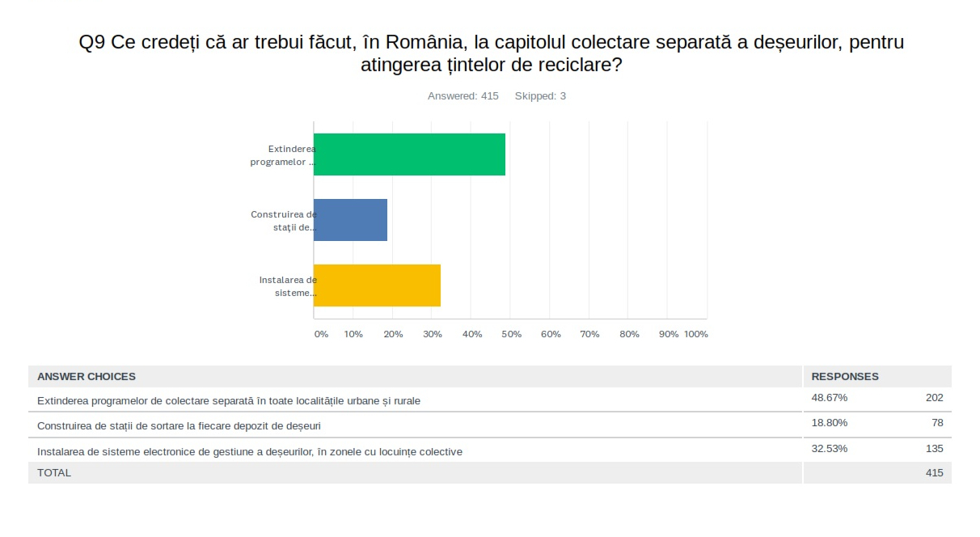Screen dimensions: 980x537
Task: Select the Construirea de stații de sortare row
Action: click(x=184, y=425)
